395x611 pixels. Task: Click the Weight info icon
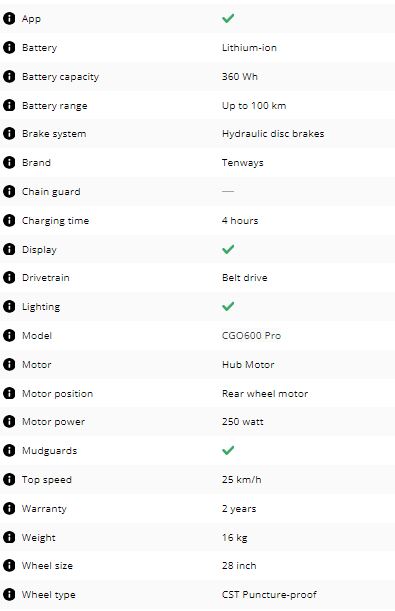point(9,537)
